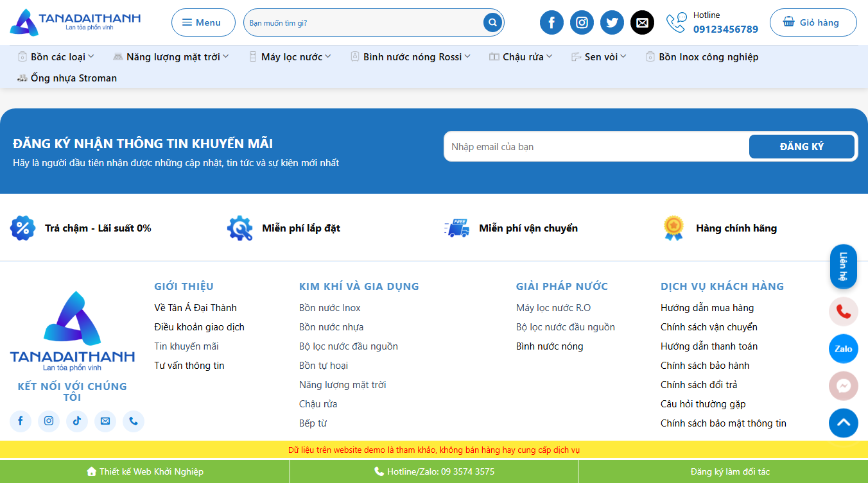Click the Nhập email của bạn field
The width and height of the screenshot is (868, 483).
[x=596, y=146]
